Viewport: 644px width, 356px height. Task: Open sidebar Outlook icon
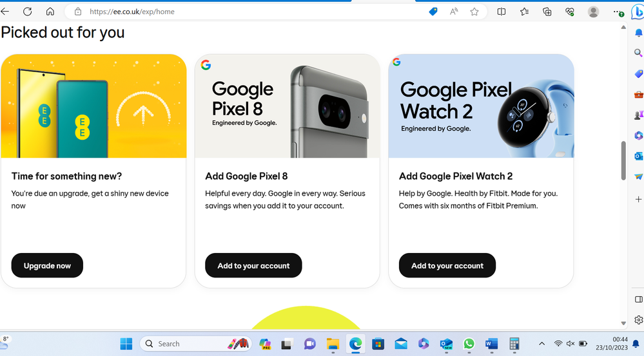pyautogui.click(x=638, y=156)
